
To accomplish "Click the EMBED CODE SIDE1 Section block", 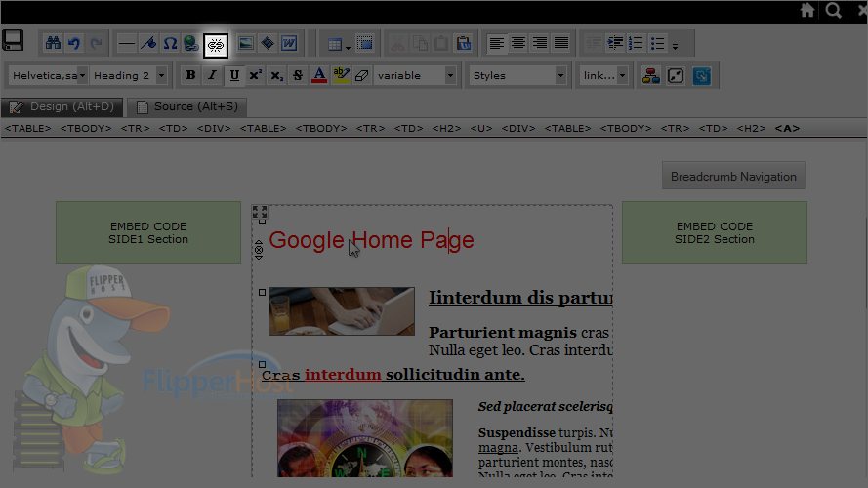I will [148, 232].
